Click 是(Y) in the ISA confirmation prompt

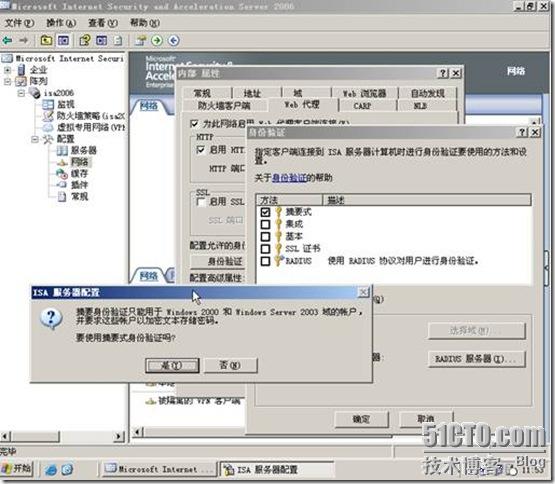point(172,365)
